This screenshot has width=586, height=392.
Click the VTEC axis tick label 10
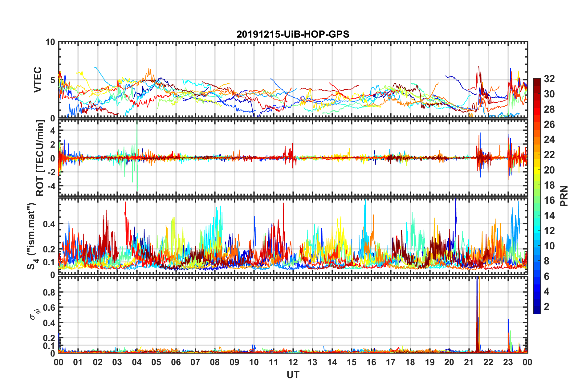tap(50, 42)
